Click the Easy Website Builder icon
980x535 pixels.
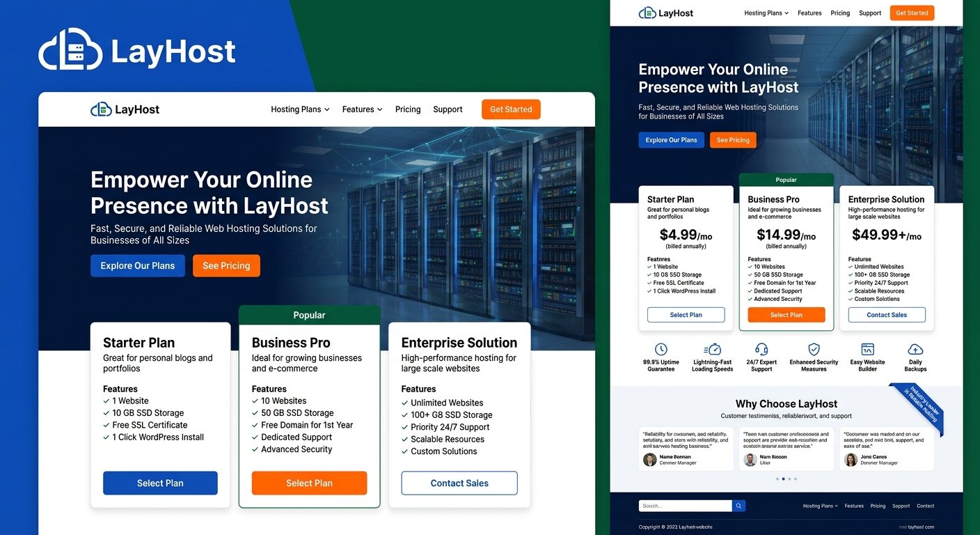pyautogui.click(x=867, y=349)
